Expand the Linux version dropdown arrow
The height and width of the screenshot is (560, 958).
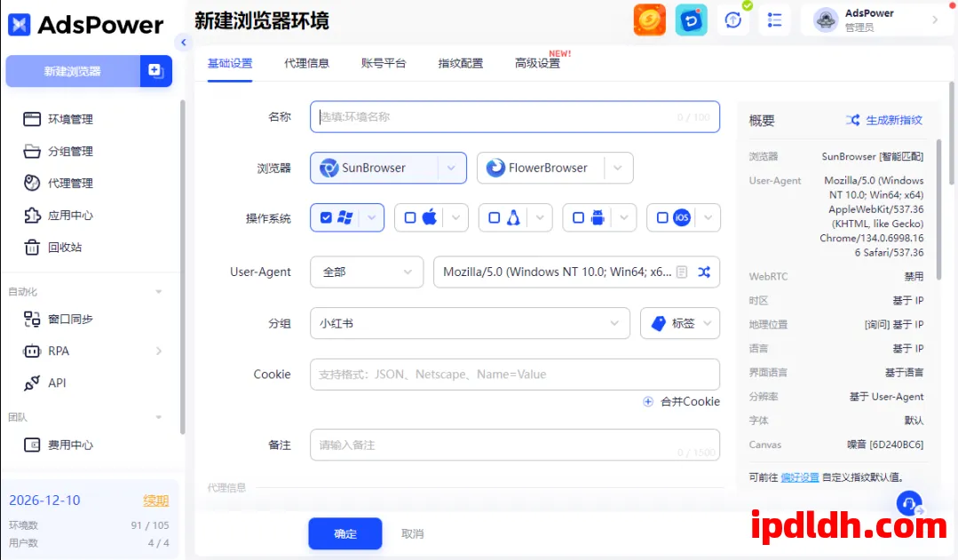(540, 218)
